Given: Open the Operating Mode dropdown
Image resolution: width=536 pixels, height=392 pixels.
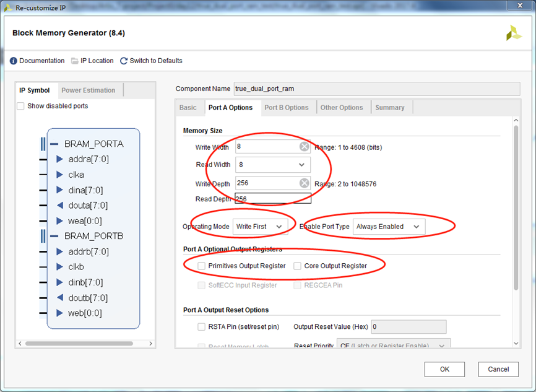Looking at the screenshot, I should tap(260, 227).
